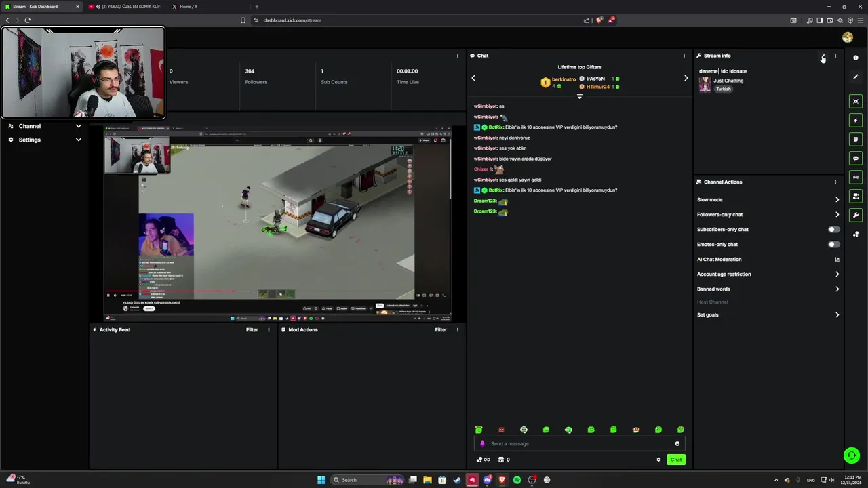The height and width of the screenshot is (488, 868).
Task: Reload the page
Action: click(28, 20)
